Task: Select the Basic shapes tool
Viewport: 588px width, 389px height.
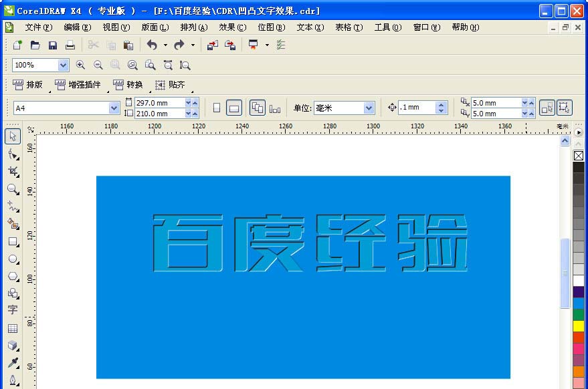Action: point(13,293)
